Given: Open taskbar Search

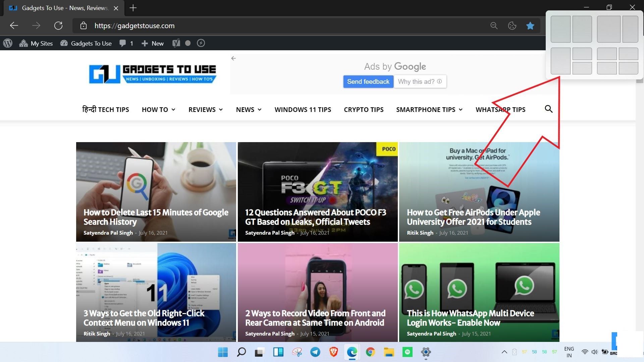Looking at the screenshot, I should point(241,352).
